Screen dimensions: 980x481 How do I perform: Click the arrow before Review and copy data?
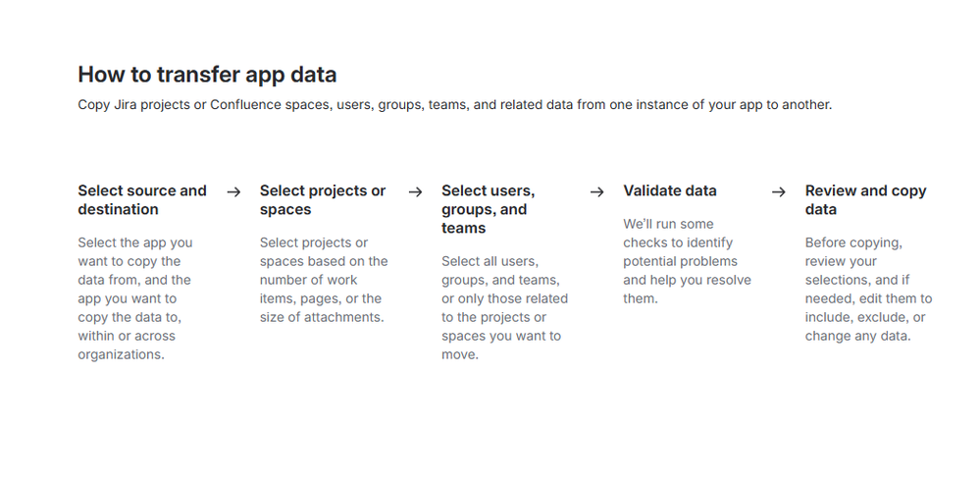(778, 192)
